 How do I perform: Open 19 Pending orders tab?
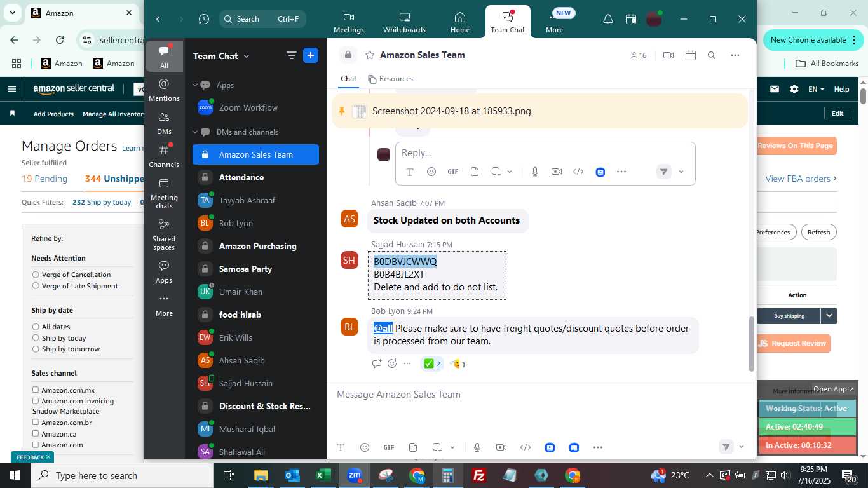[x=44, y=179]
